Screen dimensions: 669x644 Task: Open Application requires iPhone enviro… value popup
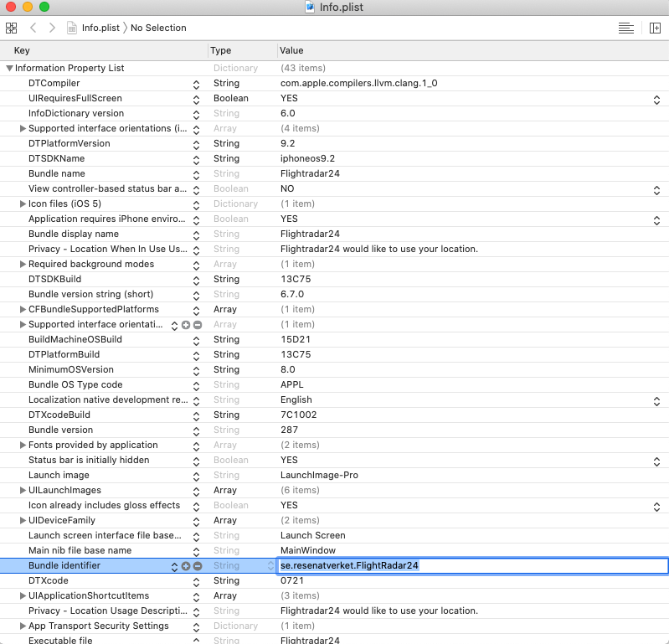[656, 220]
